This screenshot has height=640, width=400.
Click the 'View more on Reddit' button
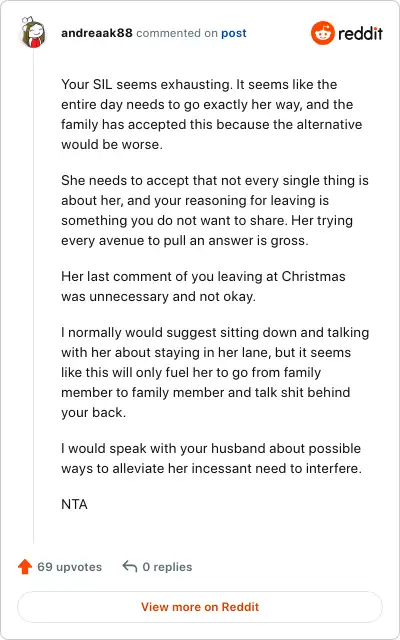[200, 607]
